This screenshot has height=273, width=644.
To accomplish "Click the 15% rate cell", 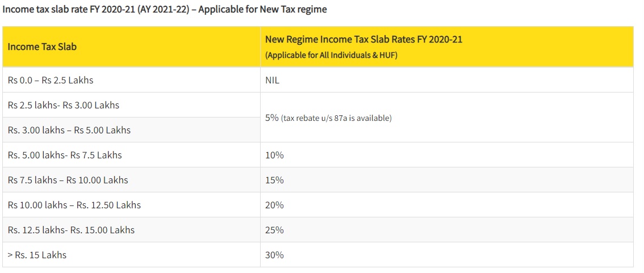I will click(x=274, y=180).
